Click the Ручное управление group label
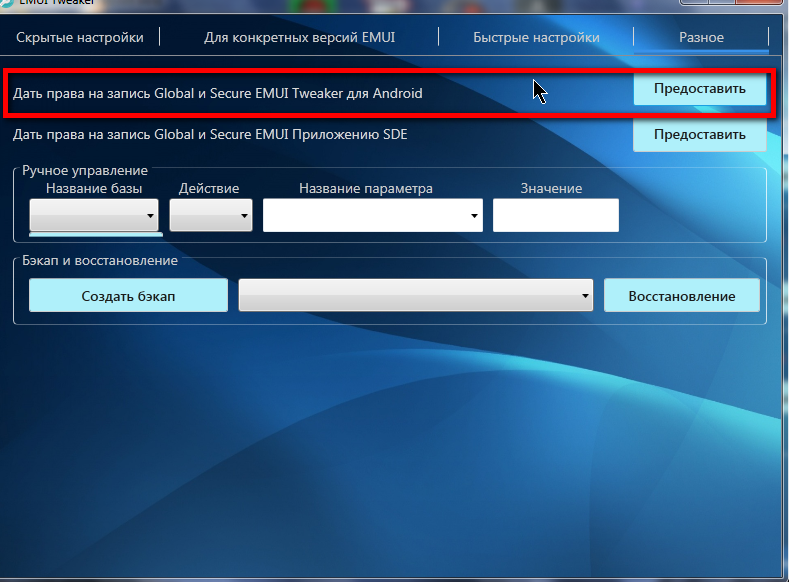 point(85,171)
